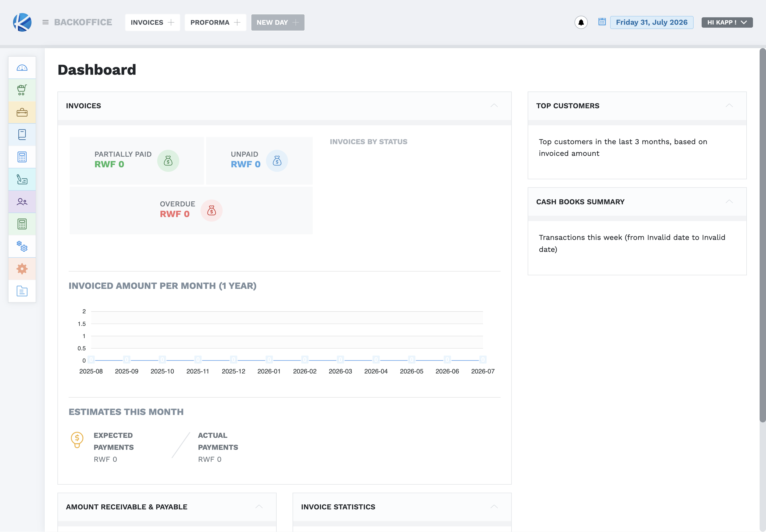Collapse the Amount Receivable & Payable panel
766x532 pixels.
click(x=259, y=507)
